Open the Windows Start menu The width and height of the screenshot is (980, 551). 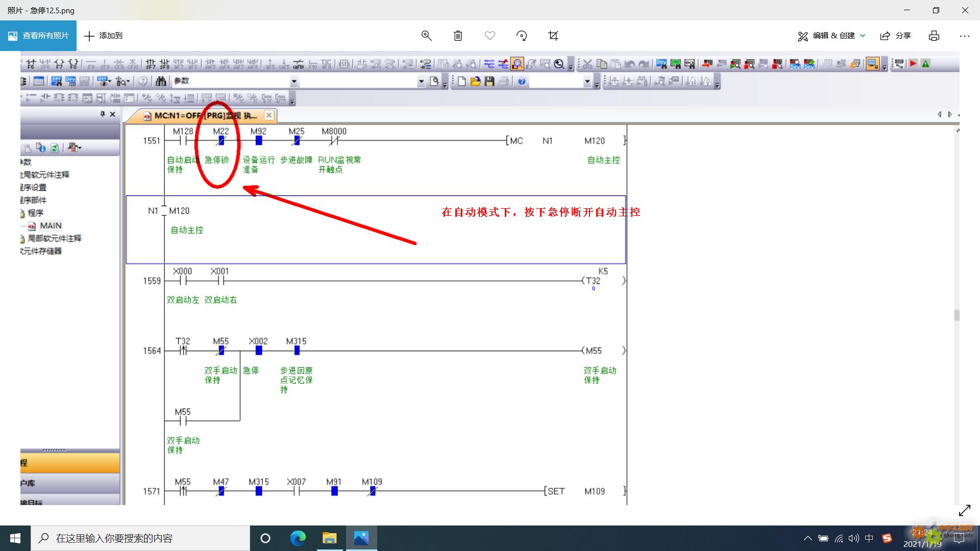coord(15,538)
